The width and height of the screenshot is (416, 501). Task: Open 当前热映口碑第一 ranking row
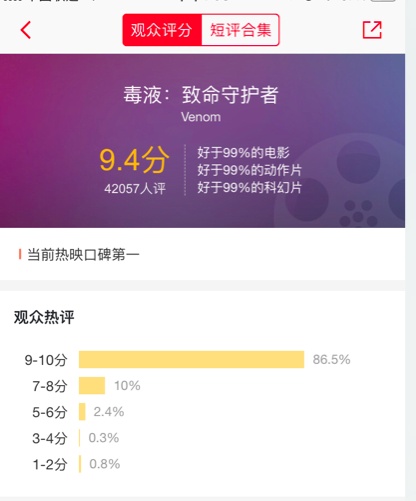pos(202,255)
